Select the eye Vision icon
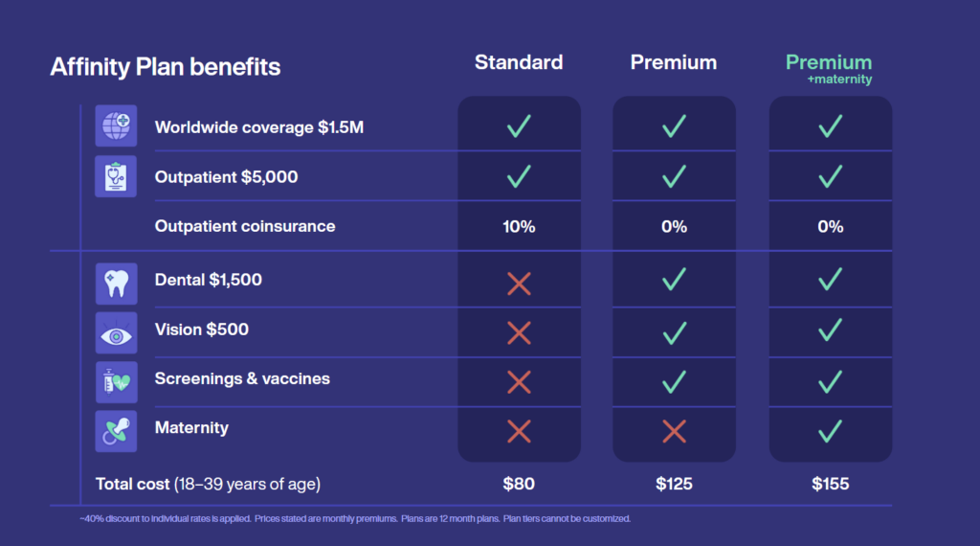Image resolution: width=980 pixels, height=546 pixels. (116, 332)
